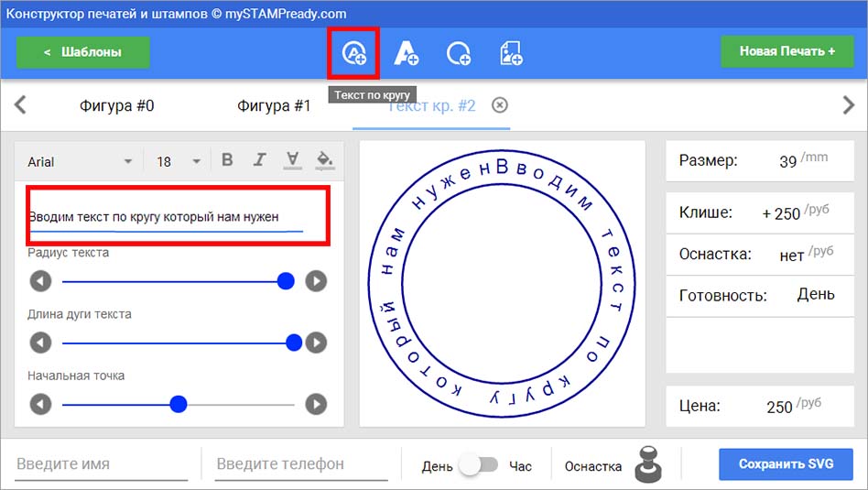Switch to the 'Фигура #1' tab
This screenshot has width=868, height=490.
[274, 105]
